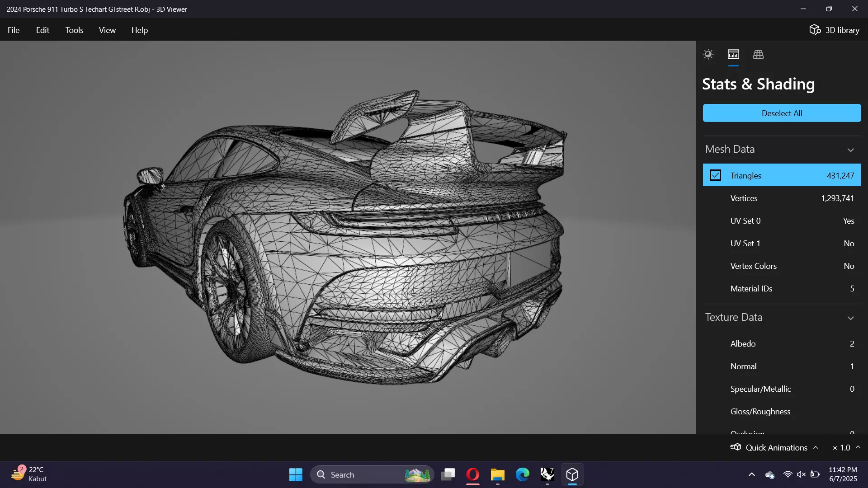Open the 3D library
The image size is (868, 488).
point(834,30)
